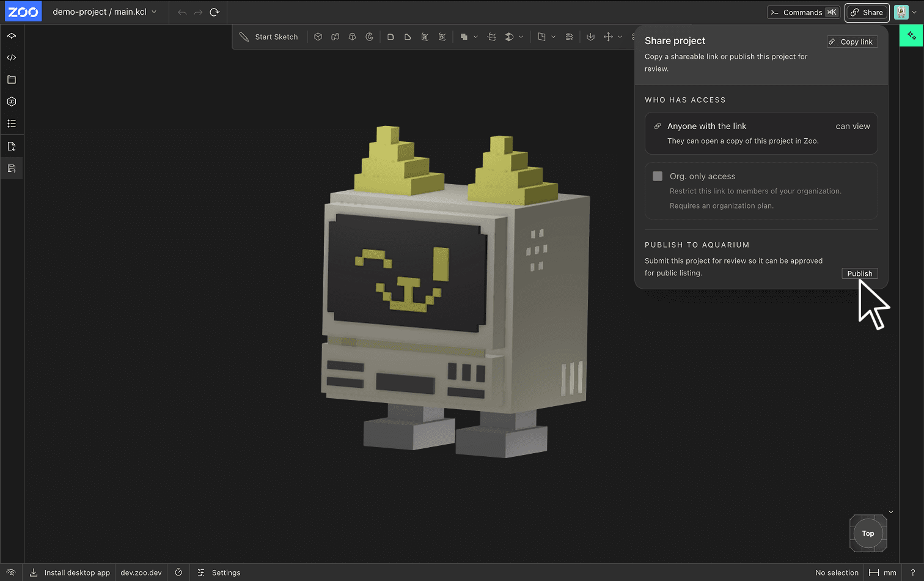Open Settings from the status bar
The height and width of the screenshot is (581, 924).
tap(219, 572)
